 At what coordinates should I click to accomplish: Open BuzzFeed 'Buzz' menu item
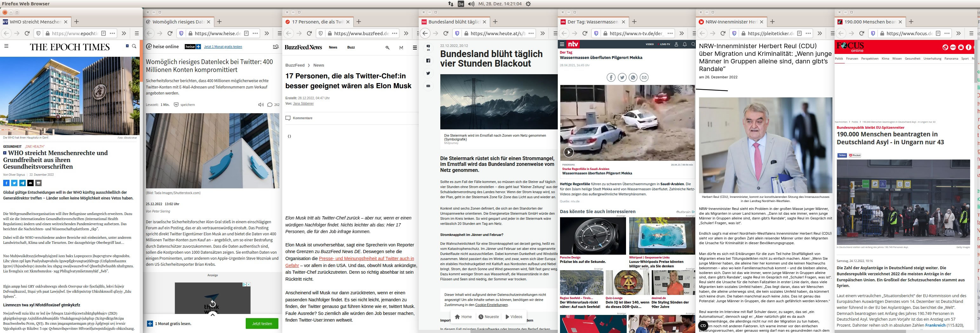351,48
